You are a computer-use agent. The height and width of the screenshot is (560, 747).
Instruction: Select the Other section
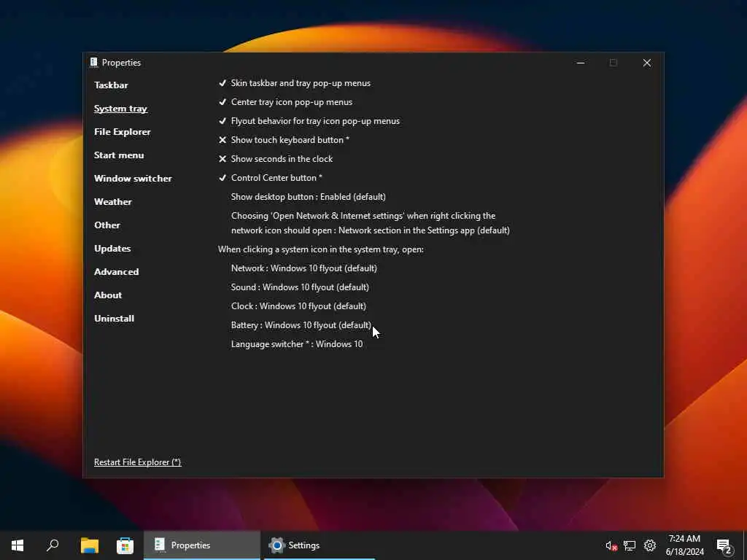coord(107,225)
